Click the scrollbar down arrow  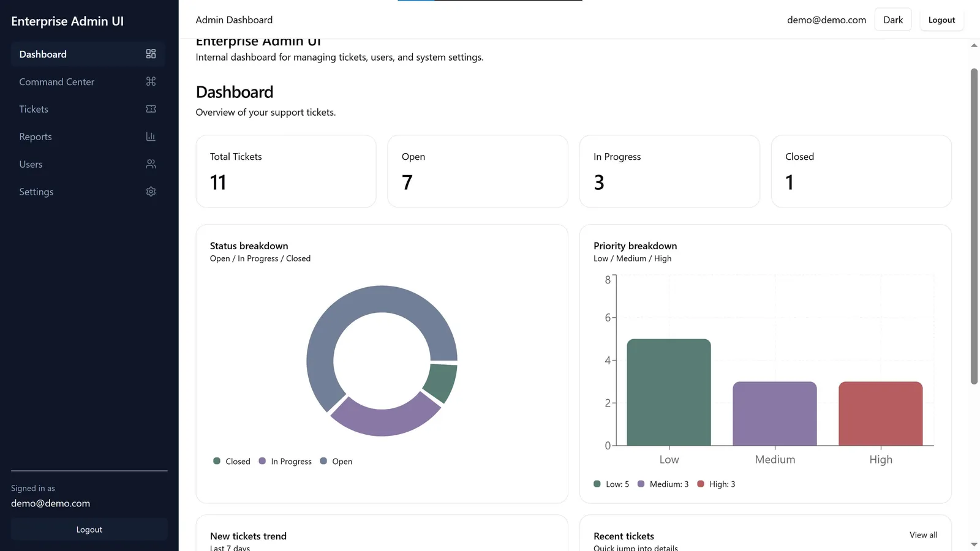974,544
